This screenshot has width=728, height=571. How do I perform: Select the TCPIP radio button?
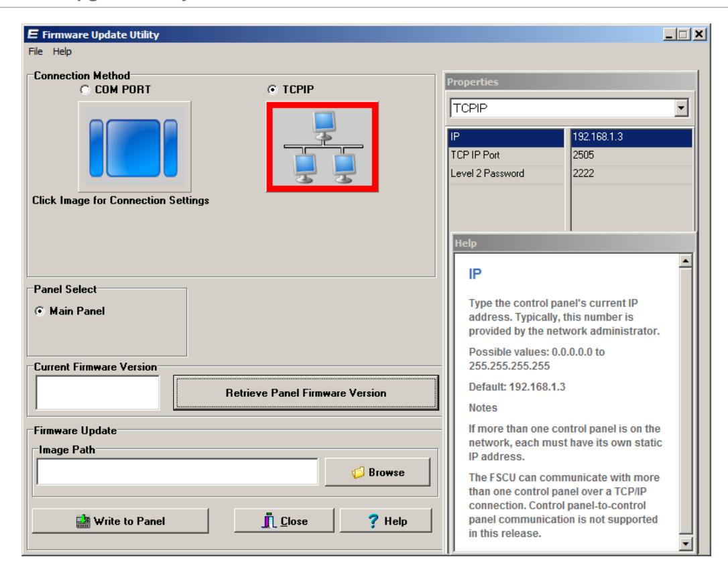click(272, 90)
